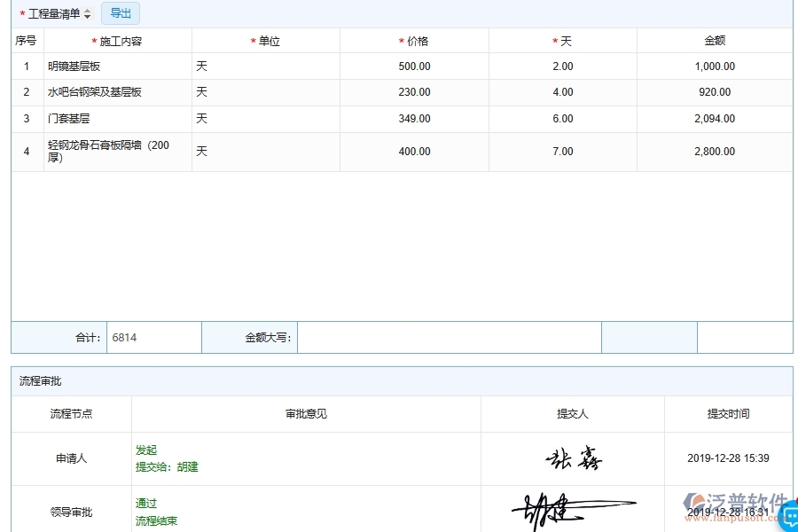This screenshot has width=798, height=532.
Task: Click the 天 unit cell in the 门套基层 row
Action: [x=266, y=119]
